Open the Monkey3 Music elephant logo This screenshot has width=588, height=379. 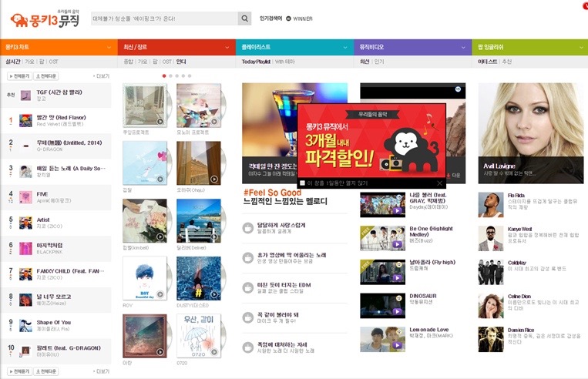pos(45,19)
